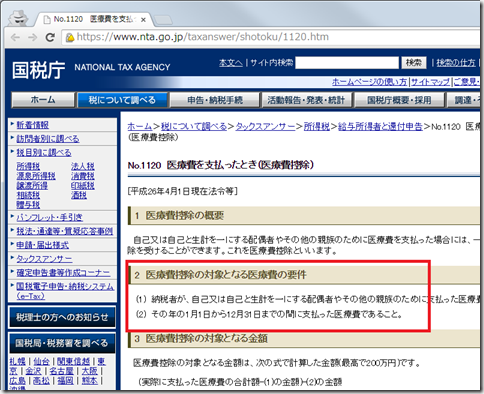Open パンフレット・手引き sidebar link
The height and width of the screenshot is (394, 484).
click(x=50, y=217)
